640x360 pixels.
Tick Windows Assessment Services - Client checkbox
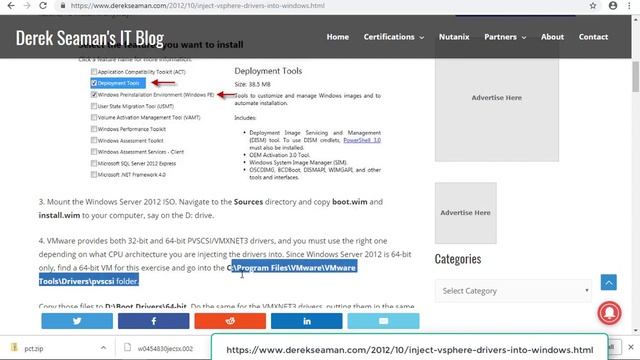[94, 151]
